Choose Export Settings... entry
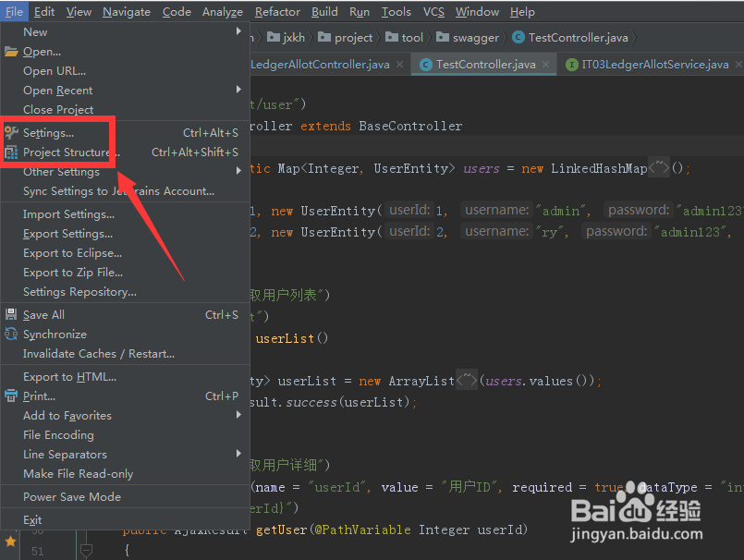The image size is (744, 560). pyautogui.click(x=126, y=234)
